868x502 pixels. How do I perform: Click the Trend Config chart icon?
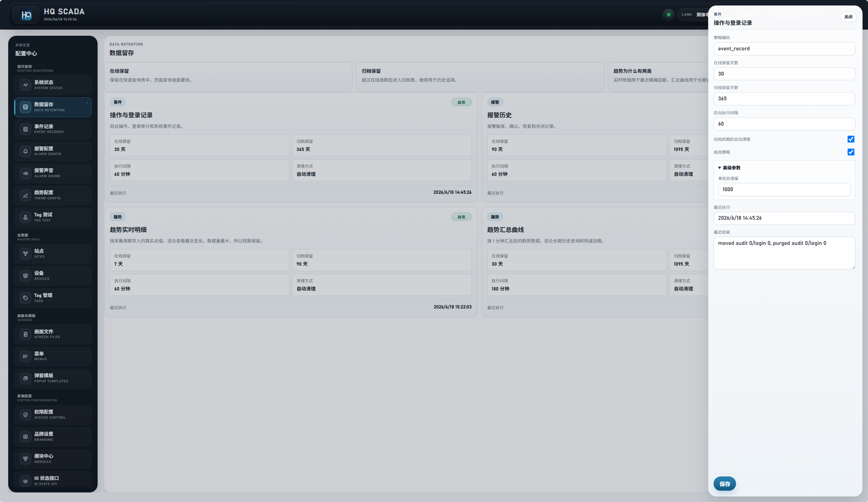(26, 195)
